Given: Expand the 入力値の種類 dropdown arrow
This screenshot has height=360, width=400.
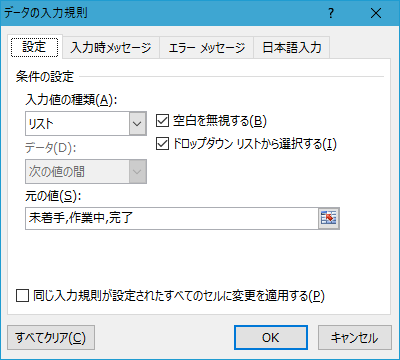Looking at the screenshot, I should pos(138,124).
